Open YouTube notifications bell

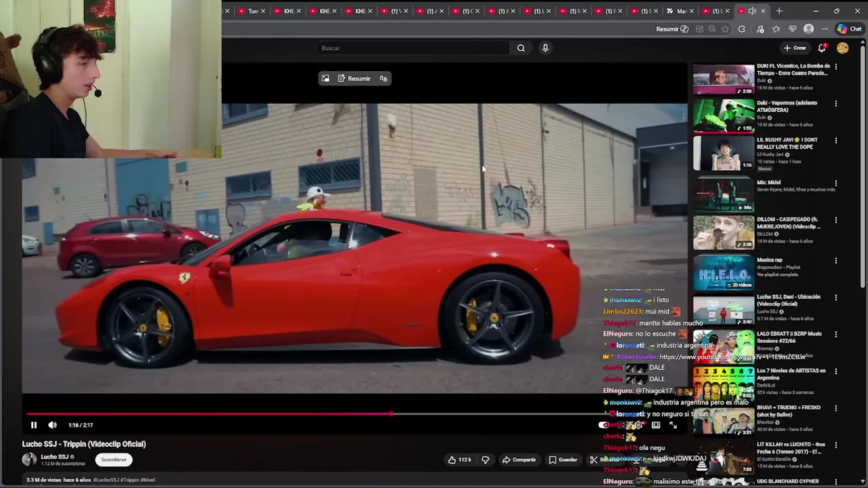[x=822, y=47]
